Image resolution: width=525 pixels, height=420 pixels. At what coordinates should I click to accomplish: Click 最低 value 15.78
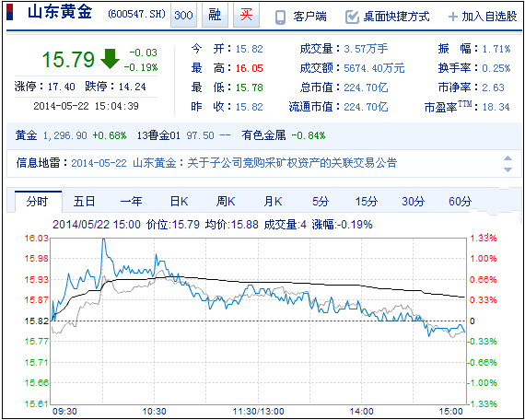(x=249, y=87)
